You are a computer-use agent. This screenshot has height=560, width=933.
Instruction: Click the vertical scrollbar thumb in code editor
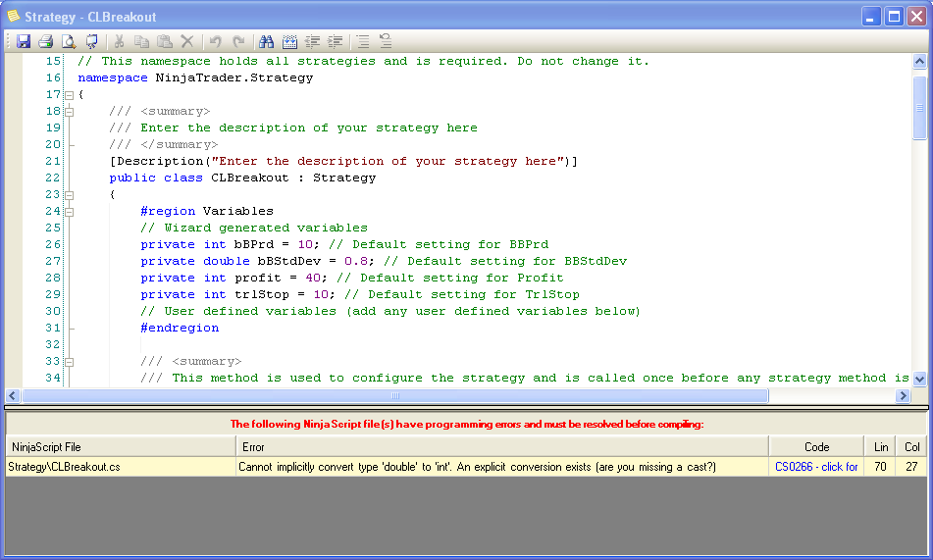pos(919,108)
